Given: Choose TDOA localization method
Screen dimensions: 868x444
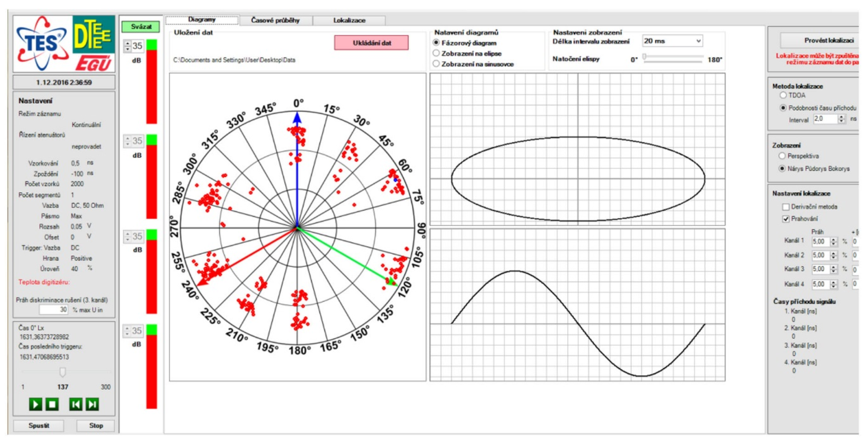Looking at the screenshot, I should (x=783, y=95).
